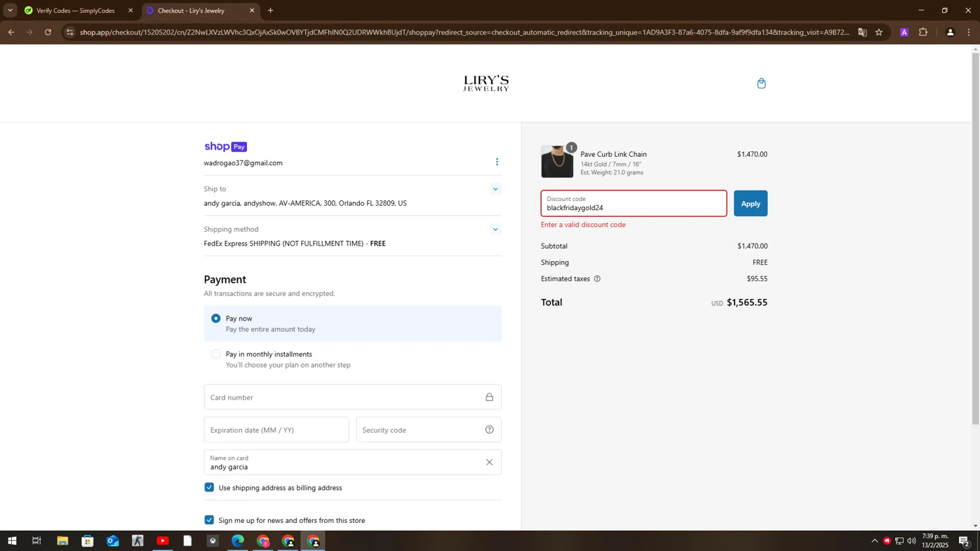Click the Pave Curb Link Chain thumbnail
The image size is (980, 551).
pos(557,162)
